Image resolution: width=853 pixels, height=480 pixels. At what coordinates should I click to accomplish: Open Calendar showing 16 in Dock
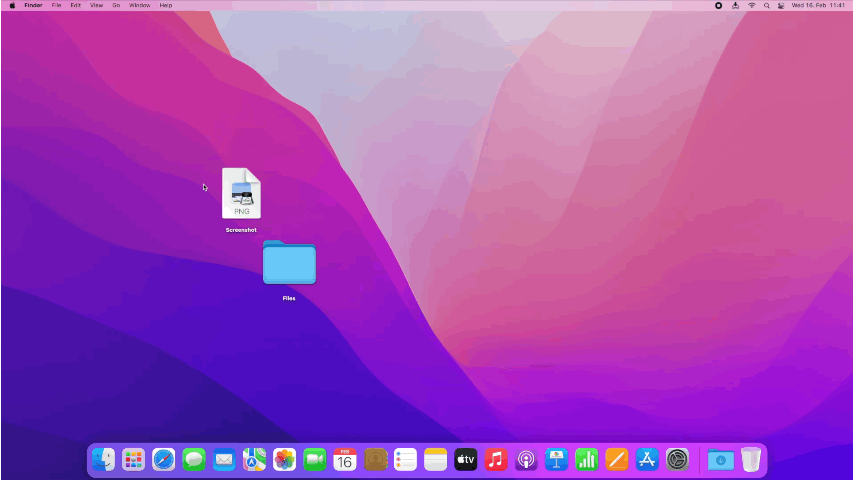tap(345, 460)
